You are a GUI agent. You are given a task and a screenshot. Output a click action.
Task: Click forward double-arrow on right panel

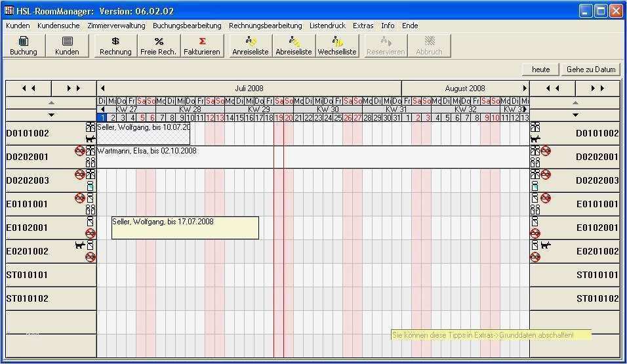point(597,89)
